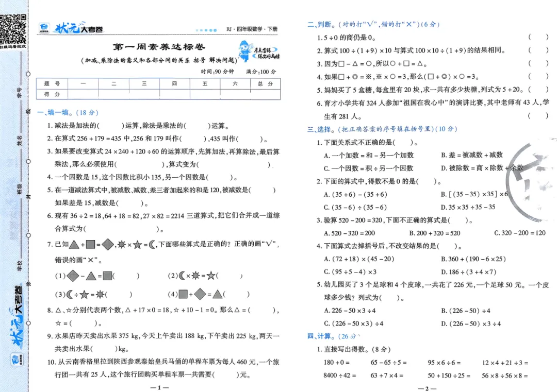Click the 总分 cell in the score table

point(266,84)
